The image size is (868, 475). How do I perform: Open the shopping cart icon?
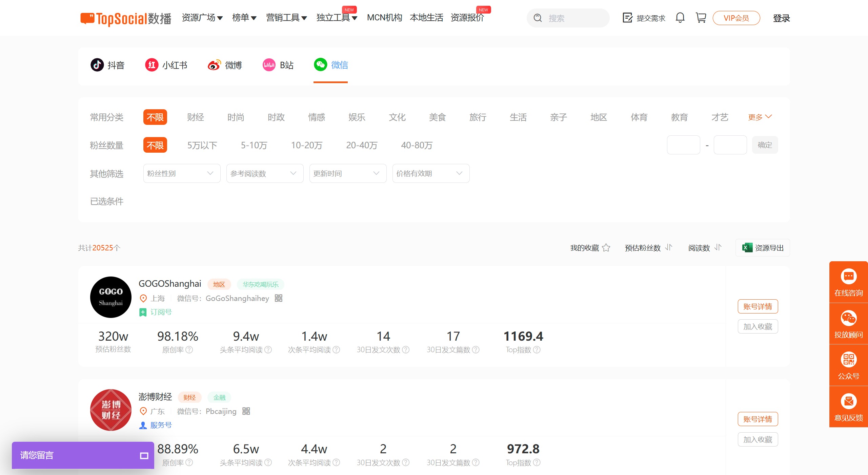point(700,18)
